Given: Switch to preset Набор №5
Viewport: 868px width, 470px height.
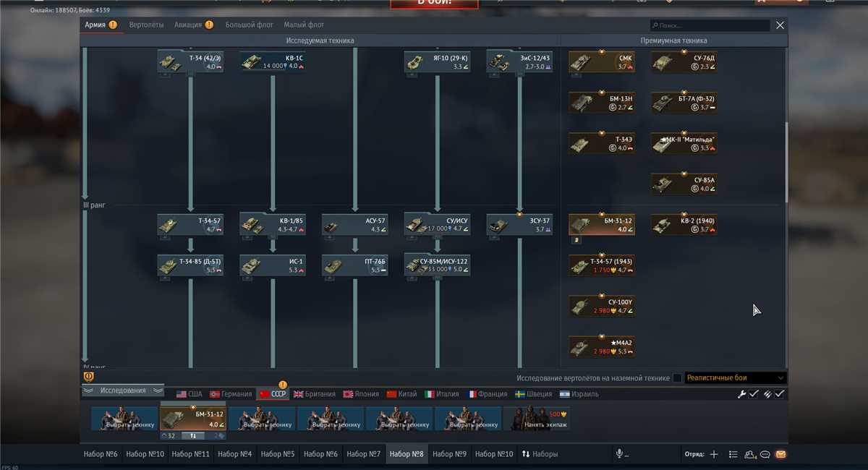Looking at the screenshot, I should tap(278, 454).
